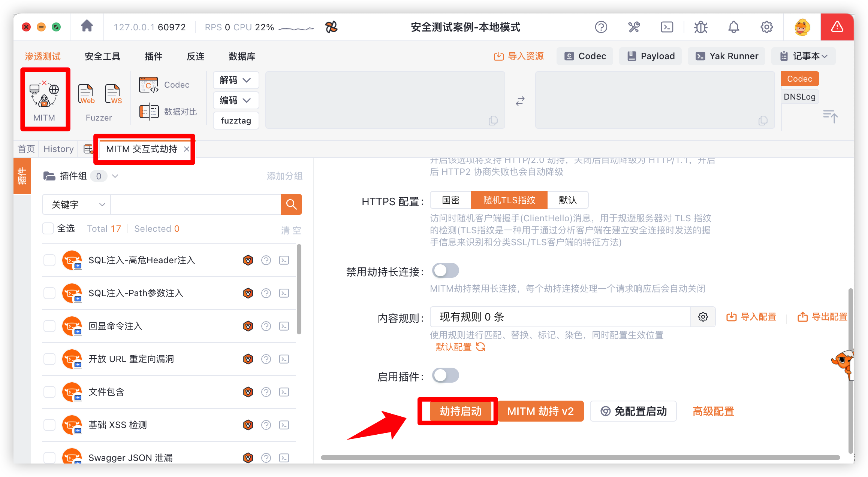This screenshot has width=868, height=477.
Task: Click the terminal console icon in top bar
Action: coord(667,27)
